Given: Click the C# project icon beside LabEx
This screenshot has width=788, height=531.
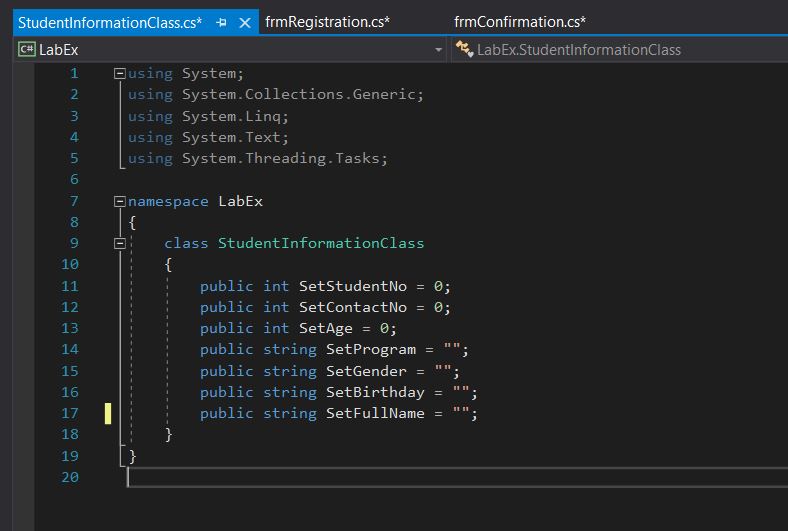Looking at the screenshot, I should tap(27, 49).
